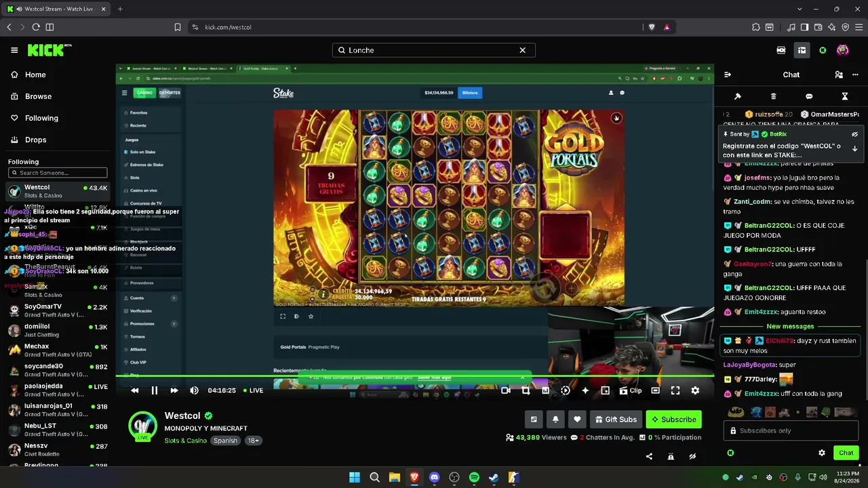Open browser extensions puzzle icon
The height and width of the screenshot is (488, 868).
[756, 27]
